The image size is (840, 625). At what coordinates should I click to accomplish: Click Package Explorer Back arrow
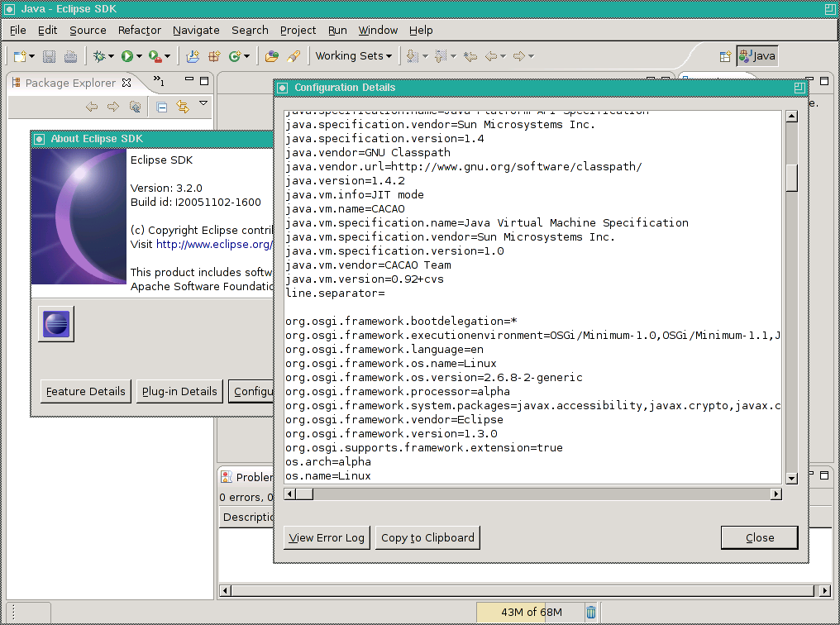pos(92,107)
